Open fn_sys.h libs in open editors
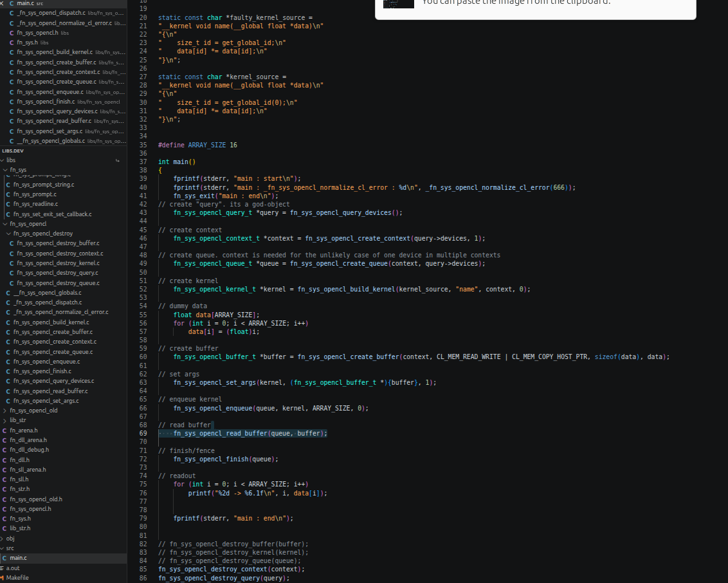Screen dimensions: 728x583 click(x=63, y=42)
